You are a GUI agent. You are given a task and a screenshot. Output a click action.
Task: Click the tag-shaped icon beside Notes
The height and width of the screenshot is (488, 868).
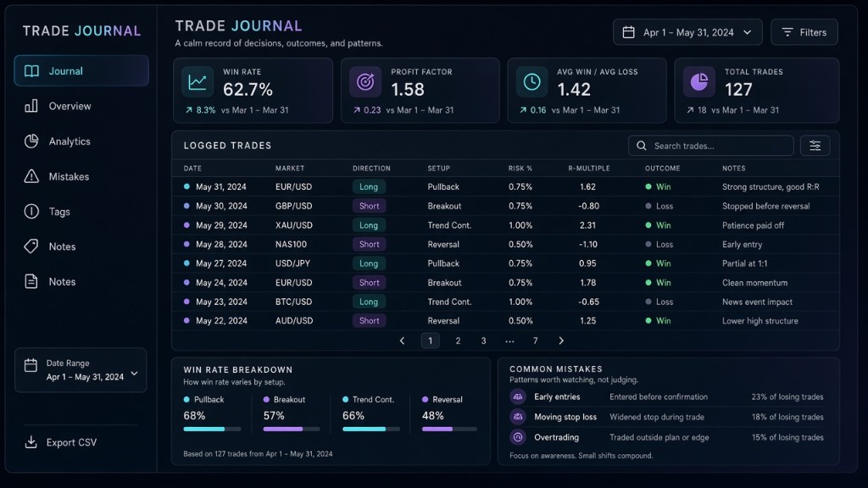(31, 247)
